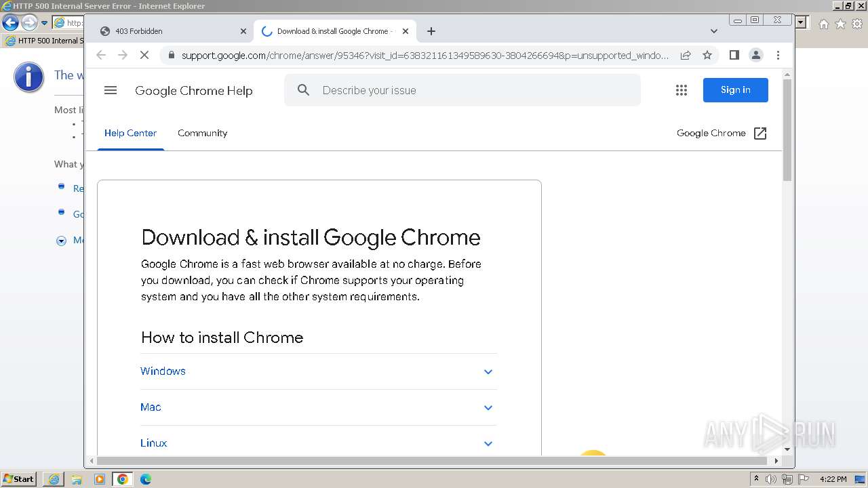Viewport: 868px width, 488px height.
Task: Open Google Chrome external link icon
Action: (x=760, y=134)
